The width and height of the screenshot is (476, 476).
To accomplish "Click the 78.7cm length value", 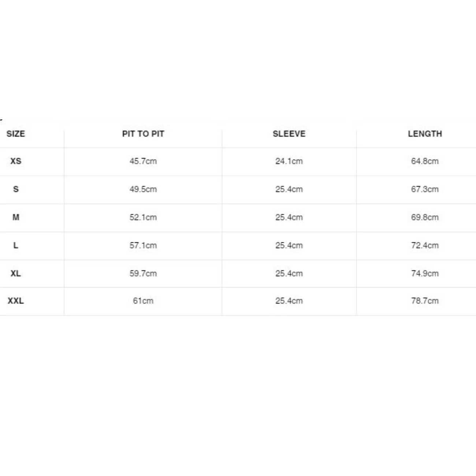I will point(425,301).
